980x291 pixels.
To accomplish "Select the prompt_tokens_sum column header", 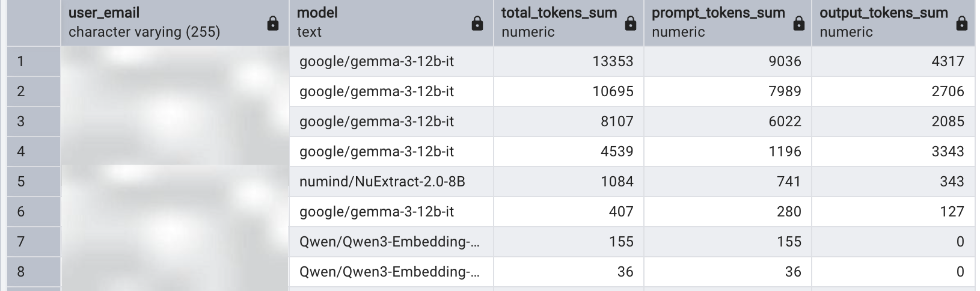I will (x=718, y=22).
